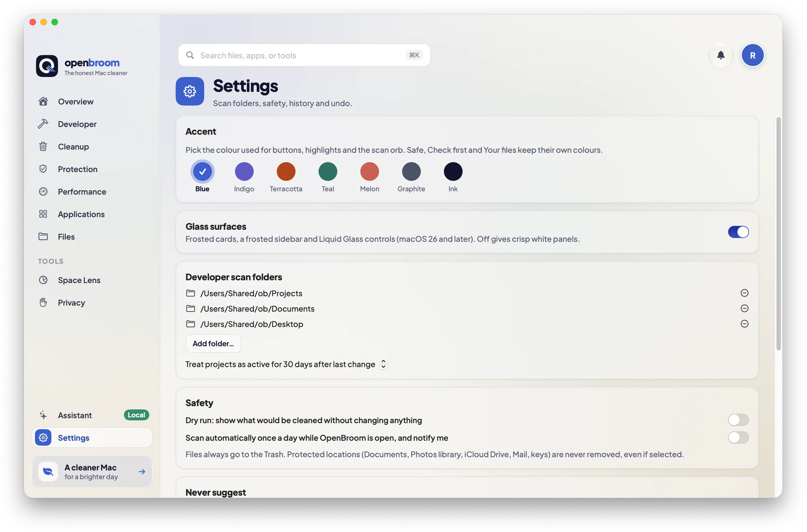Click the broom icon in promo card

pos(48,471)
